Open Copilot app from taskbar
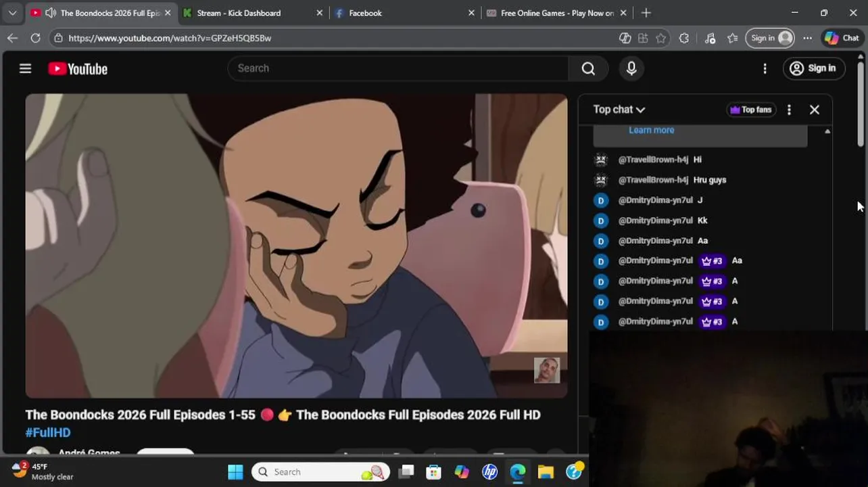 462,472
